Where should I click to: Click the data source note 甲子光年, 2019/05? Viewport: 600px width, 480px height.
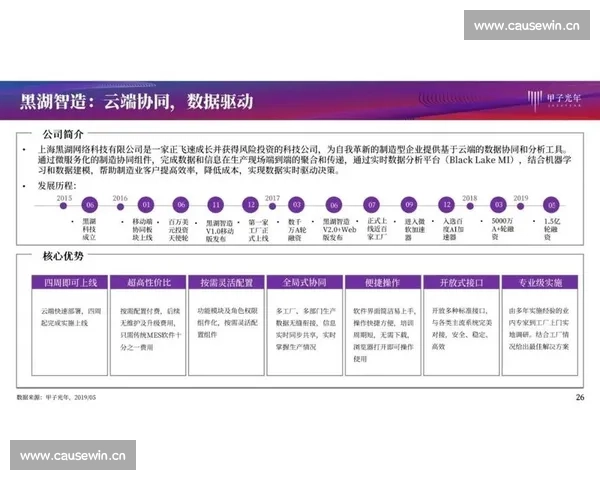56,397
